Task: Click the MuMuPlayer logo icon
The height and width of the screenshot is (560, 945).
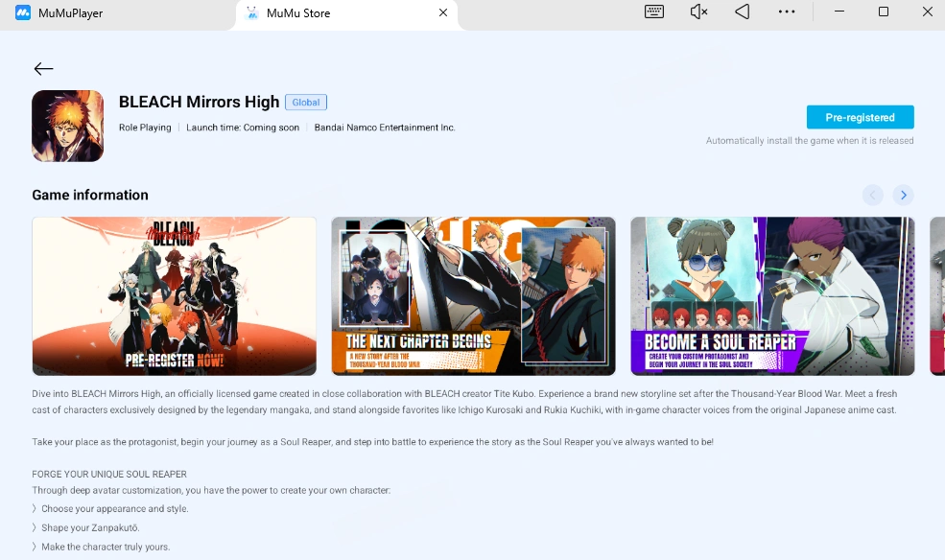Action: [x=23, y=12]
